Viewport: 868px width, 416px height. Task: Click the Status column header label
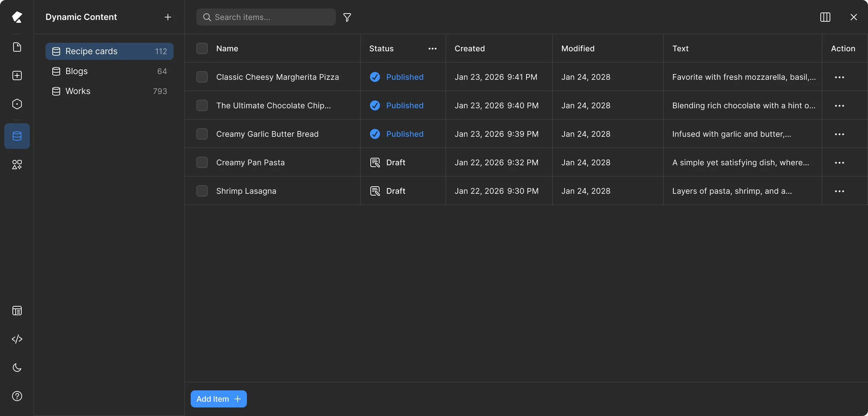pos(381,48)
